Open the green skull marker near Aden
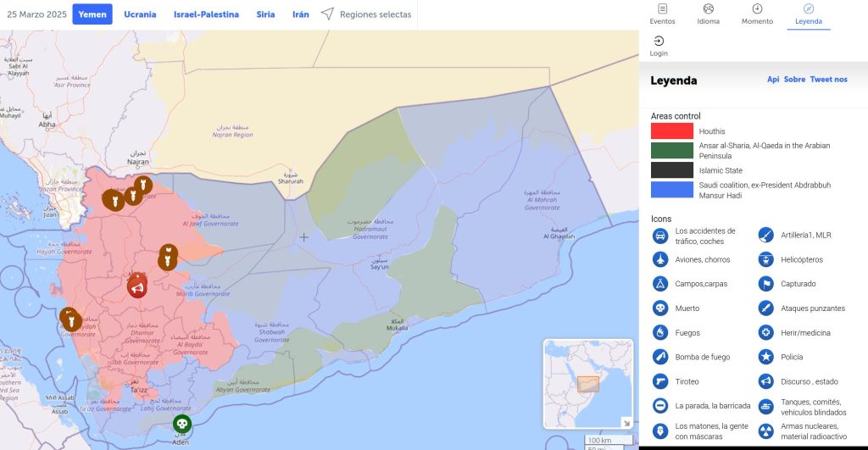 pyautogui.click(x=182, y=424)
